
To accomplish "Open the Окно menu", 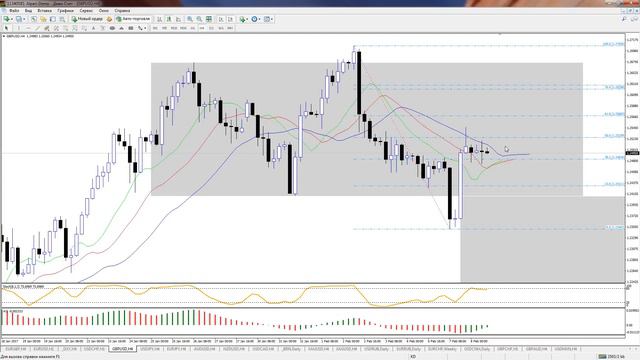I will tap(104, 11).
